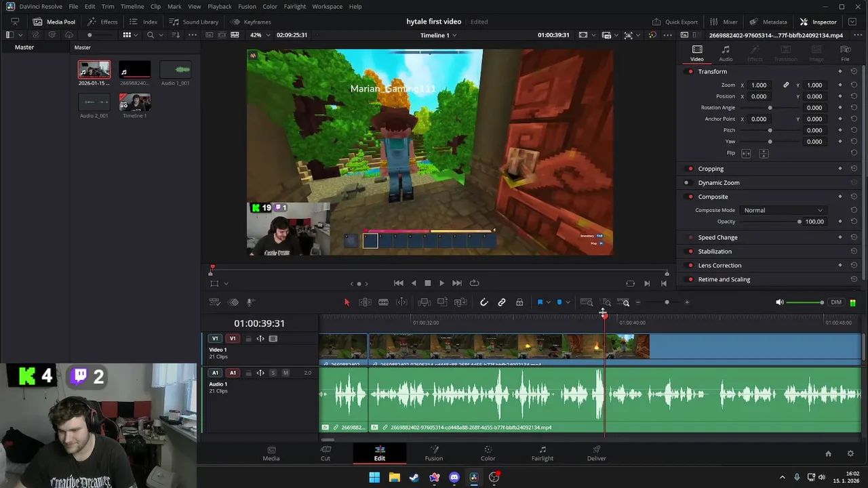Add a blue flag to the clip
Screen dimensions: 868x488
click(x=540, y=302)
